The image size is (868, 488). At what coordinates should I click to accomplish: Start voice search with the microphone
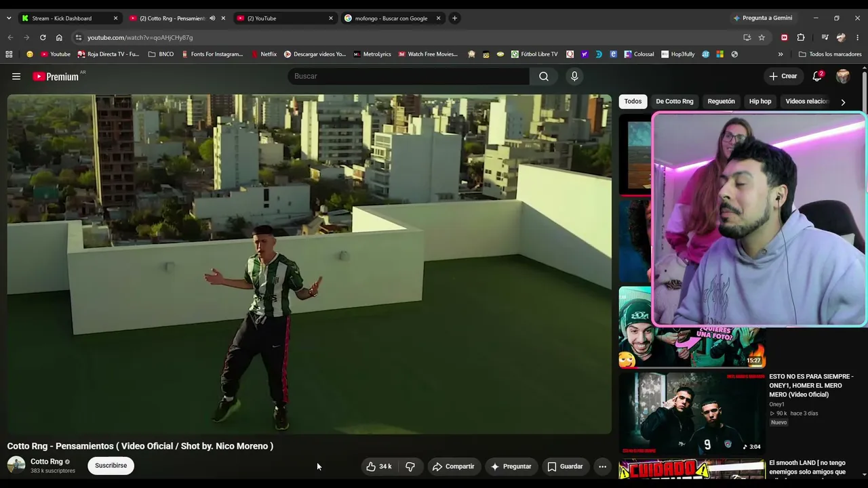(x=574, y=77)
